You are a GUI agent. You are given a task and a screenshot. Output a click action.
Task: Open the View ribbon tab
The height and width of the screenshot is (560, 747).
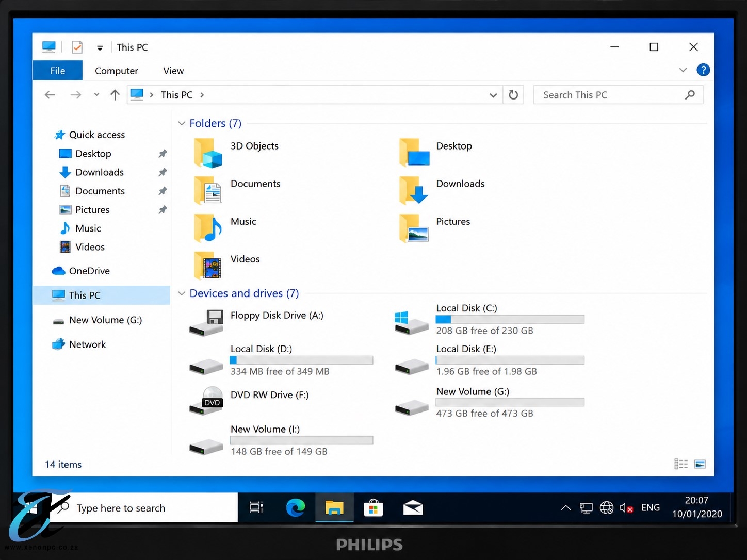pos(173,71)
